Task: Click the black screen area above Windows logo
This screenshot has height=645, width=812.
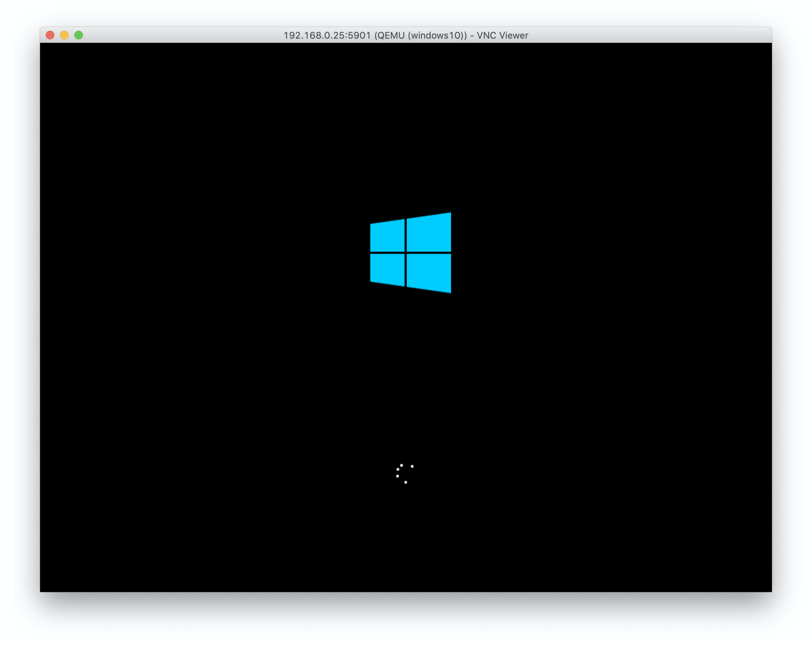Action: pyautogui.click(x=406, y=124)
